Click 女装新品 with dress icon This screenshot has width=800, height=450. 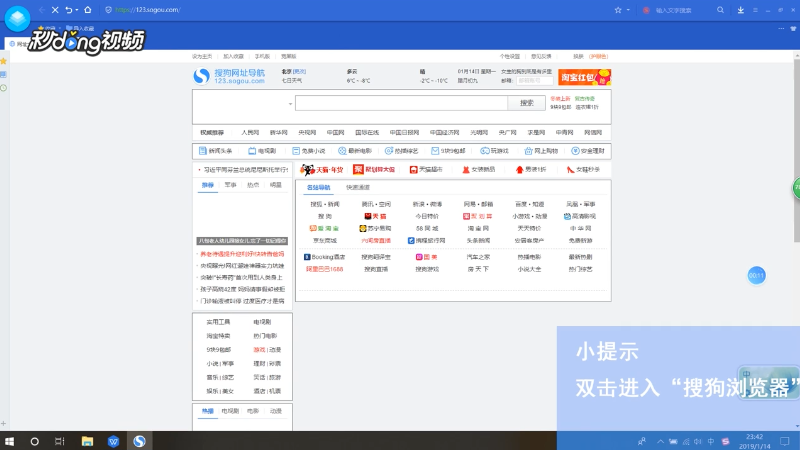pos(479,169)
